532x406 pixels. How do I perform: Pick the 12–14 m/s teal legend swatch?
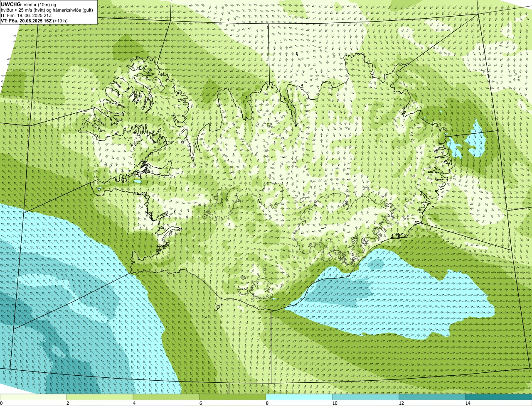point(432,397)
